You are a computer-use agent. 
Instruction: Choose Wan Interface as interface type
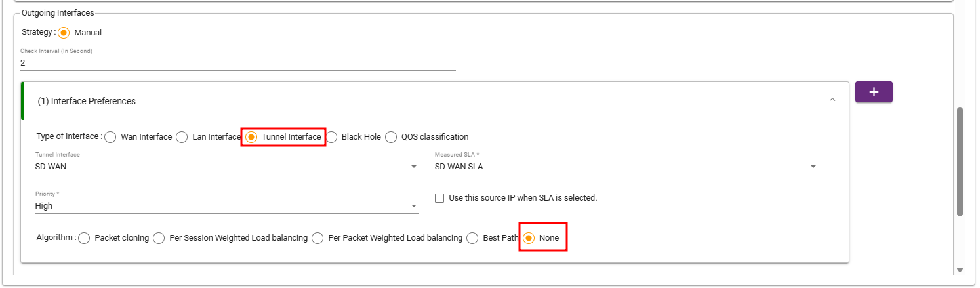[110, 137]
